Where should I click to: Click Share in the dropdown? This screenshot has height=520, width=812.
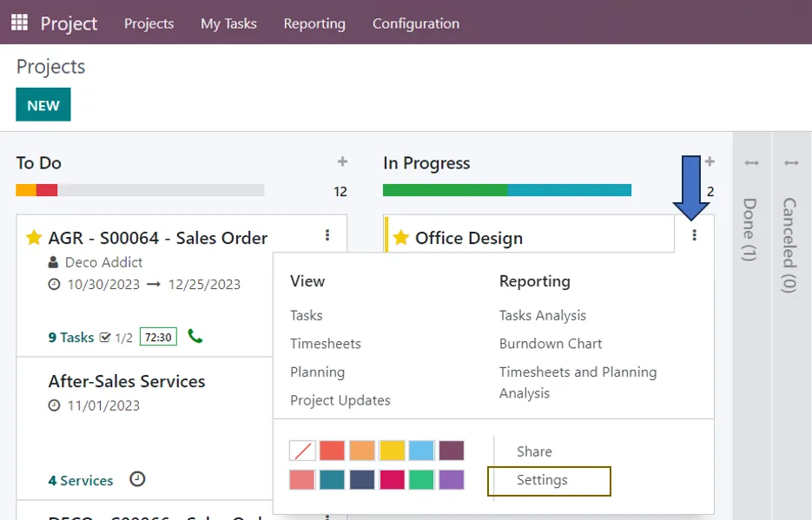point(534,451)
